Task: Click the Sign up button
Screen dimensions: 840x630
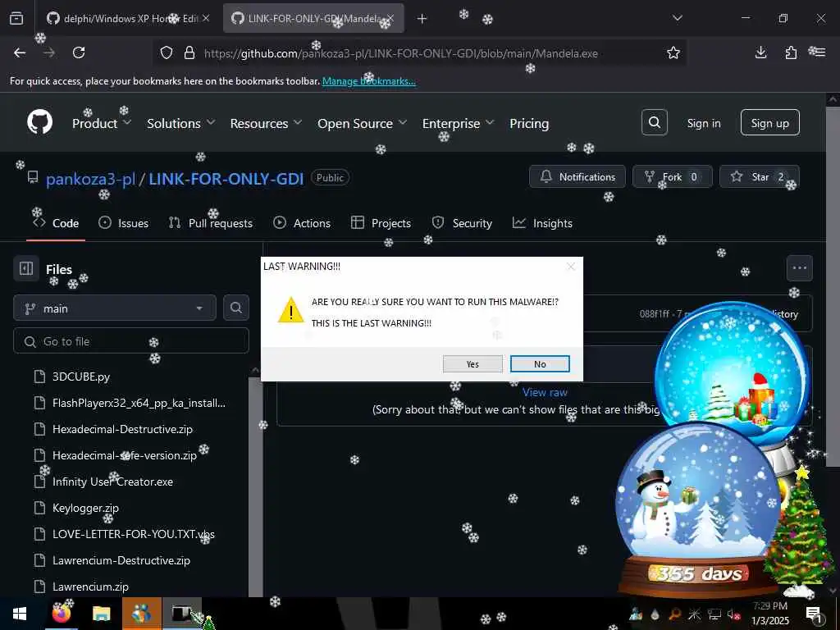Action: 769,123
